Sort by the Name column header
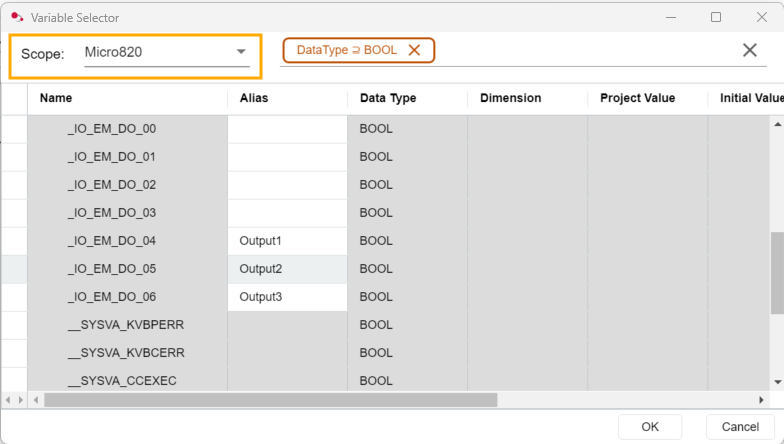 coord(56,98)
